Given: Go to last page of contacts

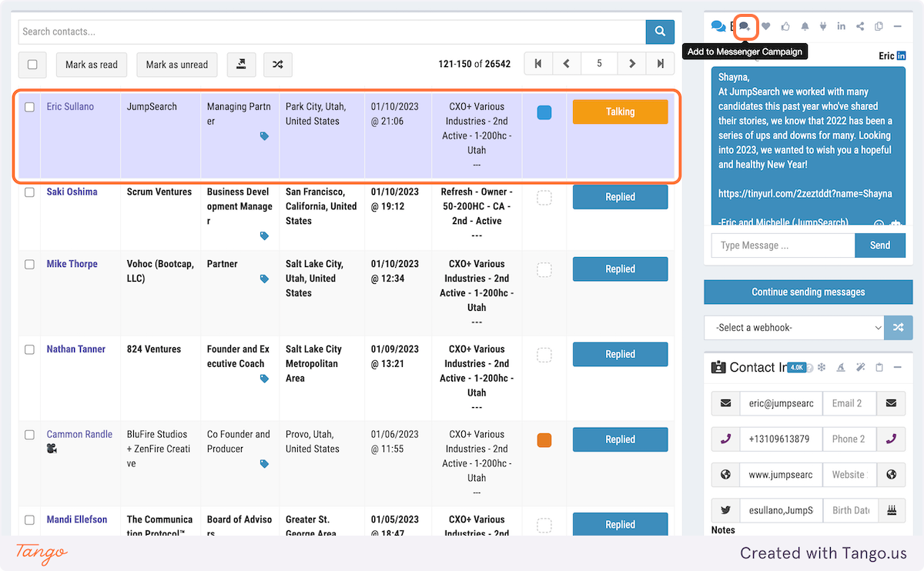Looking at the screenshot, I should tap(660, 64).
